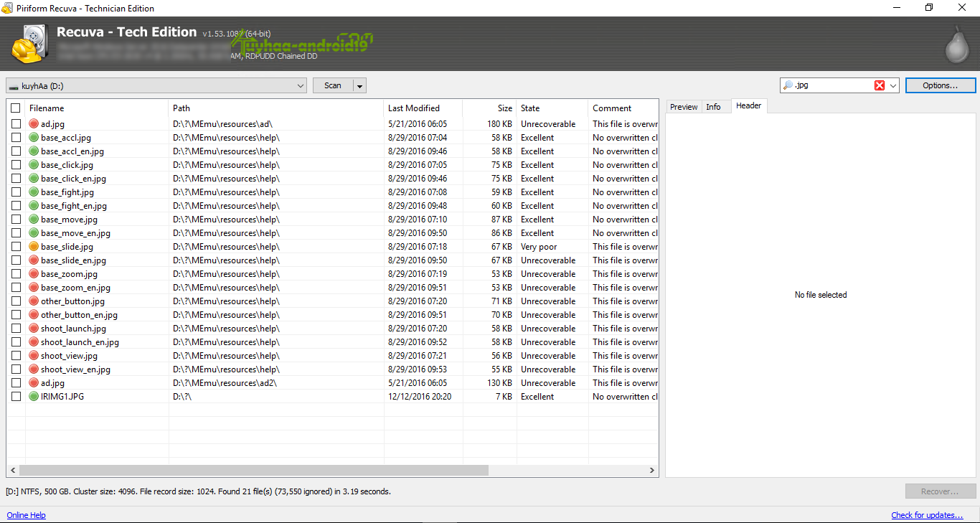
Task: Click horizontal scrollbar right arrow
Action: (x=652, y=471)
